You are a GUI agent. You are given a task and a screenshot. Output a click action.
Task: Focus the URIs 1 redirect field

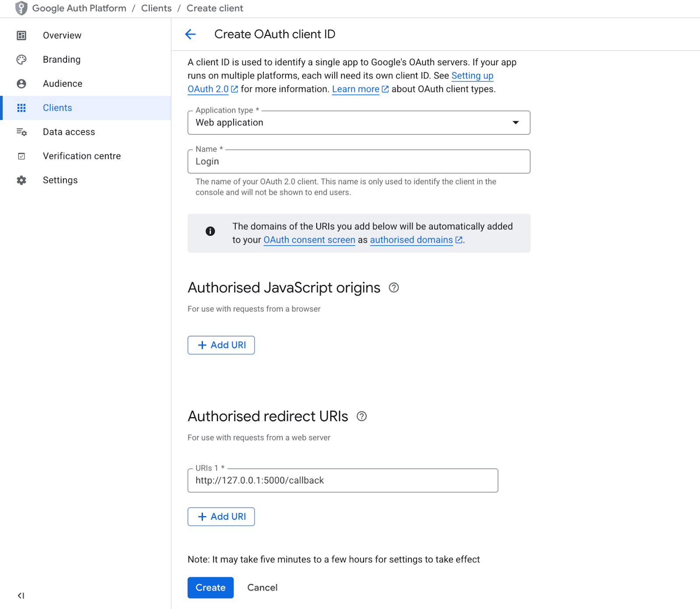(x=343, y=480)
